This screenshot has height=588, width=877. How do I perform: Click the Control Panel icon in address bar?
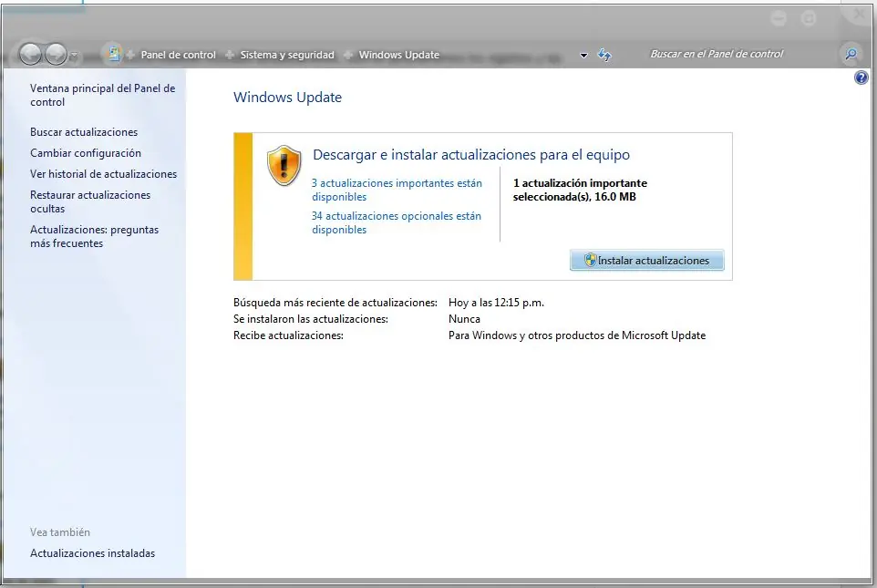pos(114,54)
